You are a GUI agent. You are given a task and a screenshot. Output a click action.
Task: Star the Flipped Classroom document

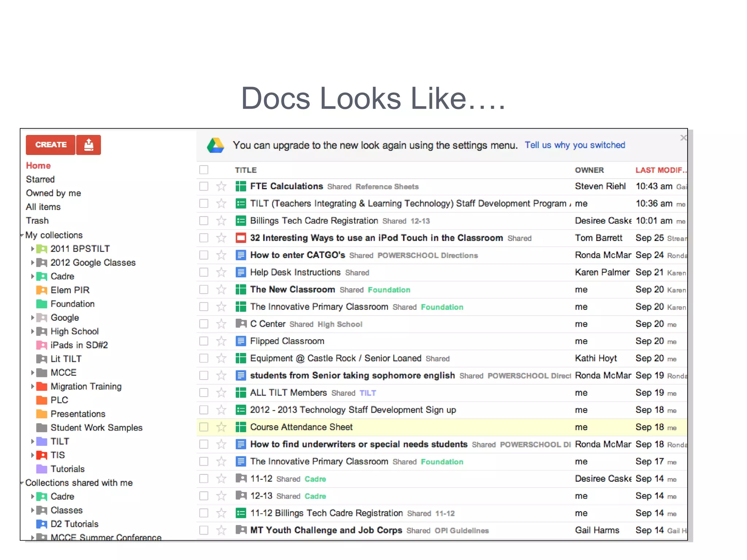221,341
